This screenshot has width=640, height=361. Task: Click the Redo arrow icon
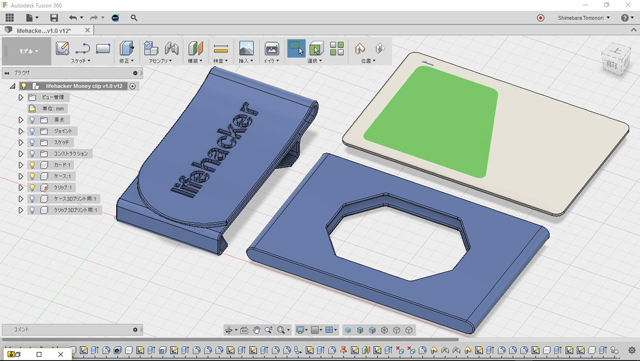94,18
